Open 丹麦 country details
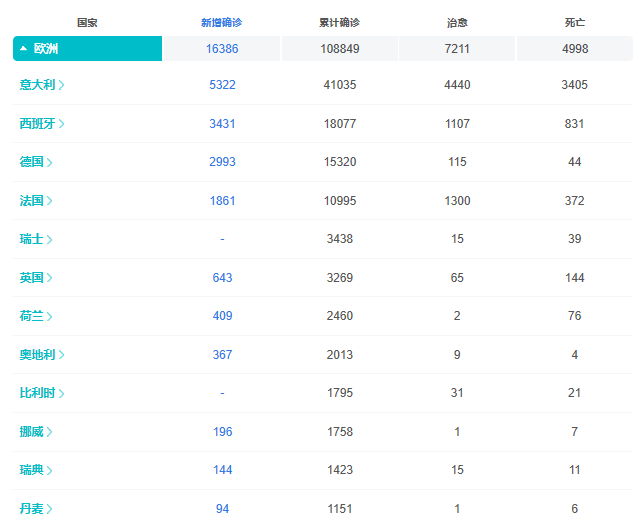The image size is (643, 516). click(x=36, y=509)
